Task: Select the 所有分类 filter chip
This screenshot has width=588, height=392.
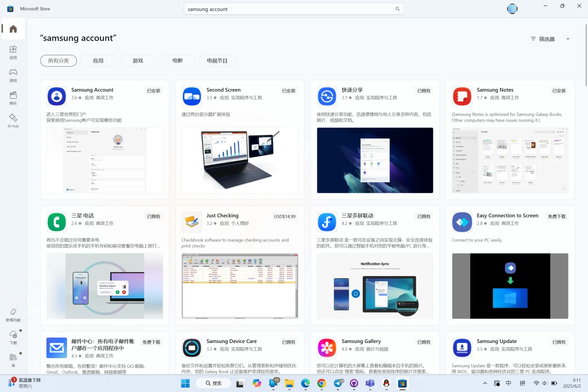Action: (58, 60)
